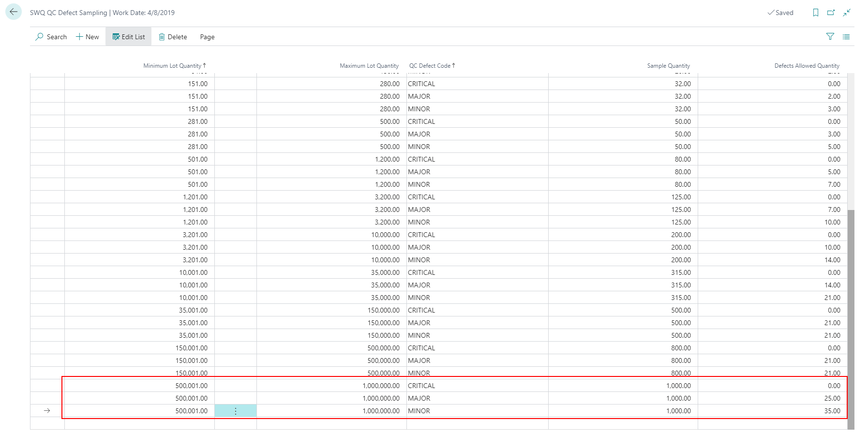Select the 35.00 defects allowed cell
This screenshot has width=868, height=435.
(x=772, y=411)
